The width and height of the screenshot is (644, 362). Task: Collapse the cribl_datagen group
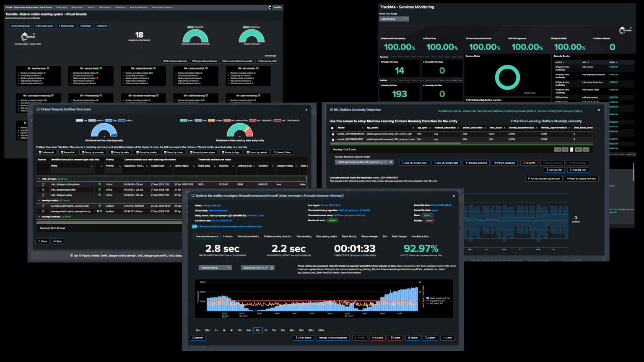(x=39, y=179)
